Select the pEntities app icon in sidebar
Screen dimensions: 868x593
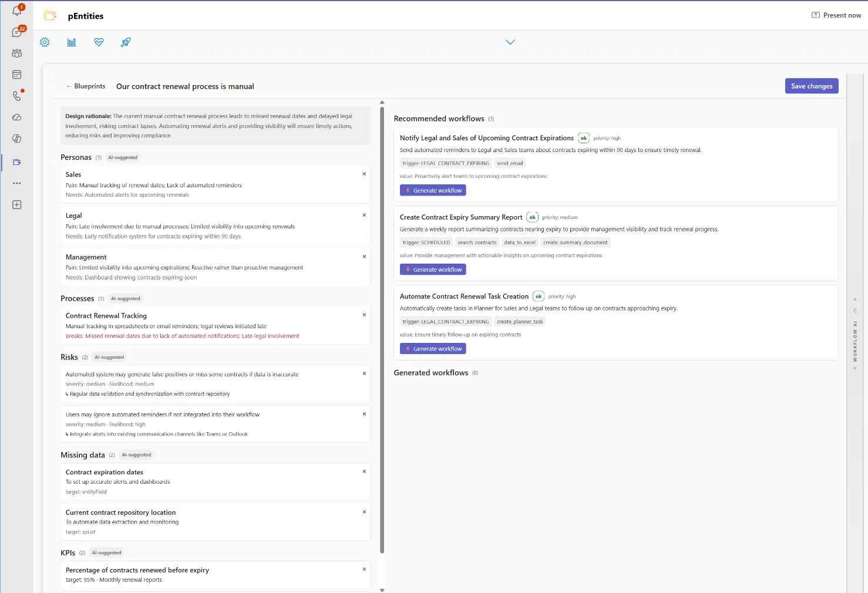pos(17,162)
